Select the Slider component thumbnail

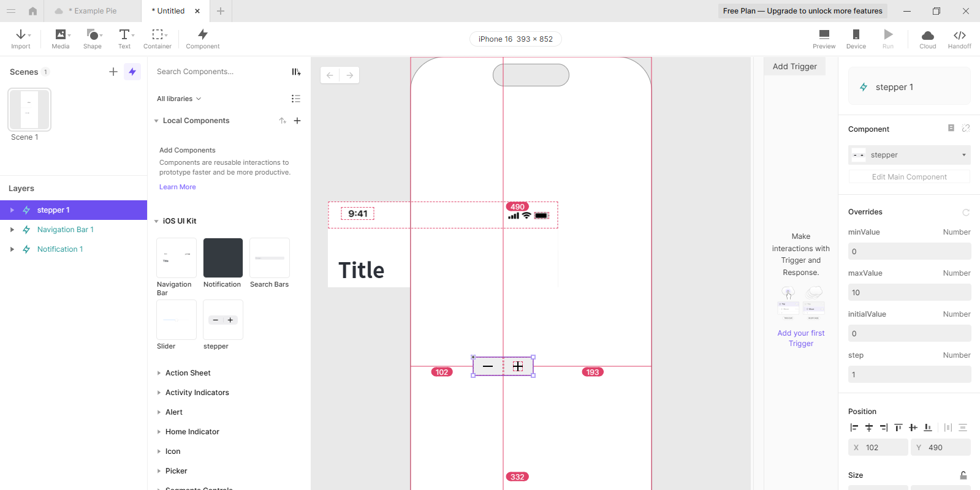click(x=177, y=320)
